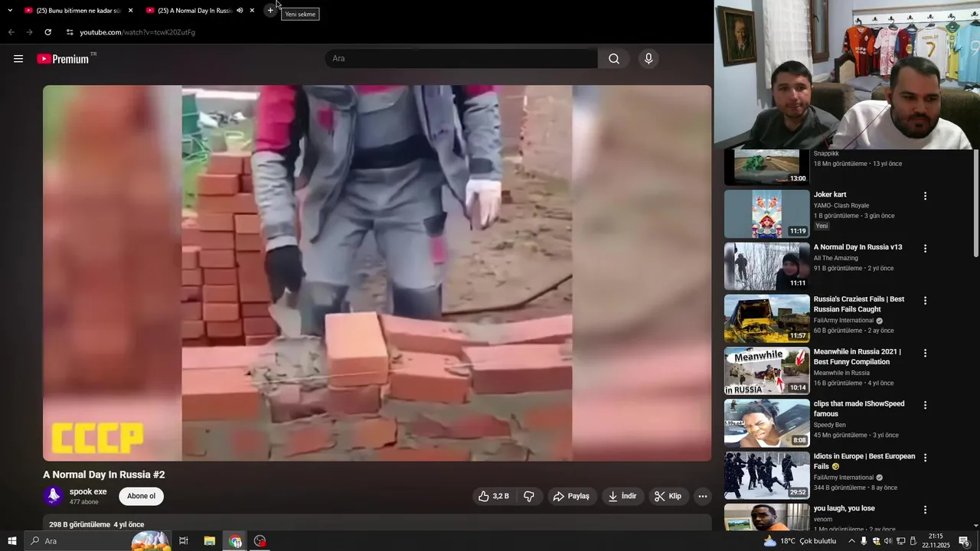Create a clip with Klip button
This screenshot has width=980, height=551.
[x=668, y=496]
